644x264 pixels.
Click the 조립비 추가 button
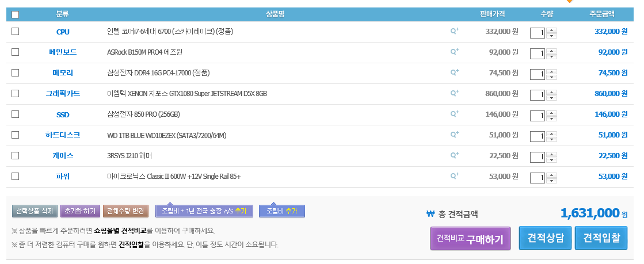[x=282, y=211]
